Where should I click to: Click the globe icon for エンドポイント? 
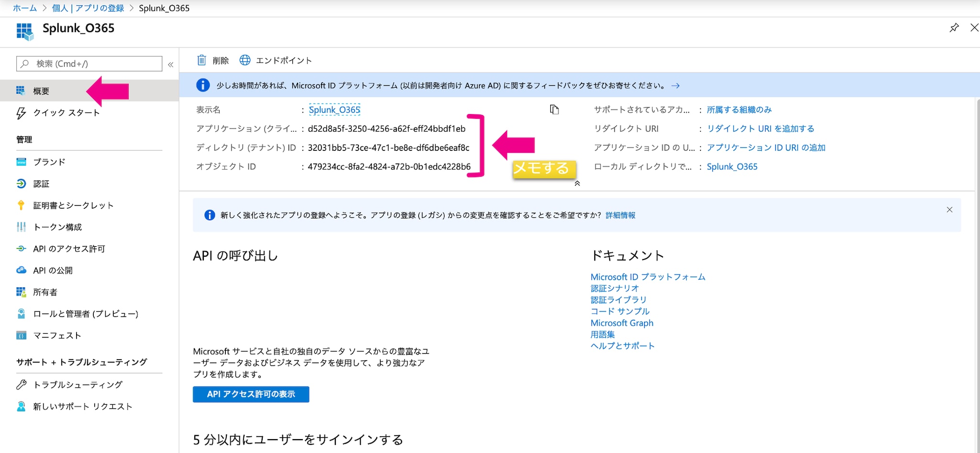[245, 60]
